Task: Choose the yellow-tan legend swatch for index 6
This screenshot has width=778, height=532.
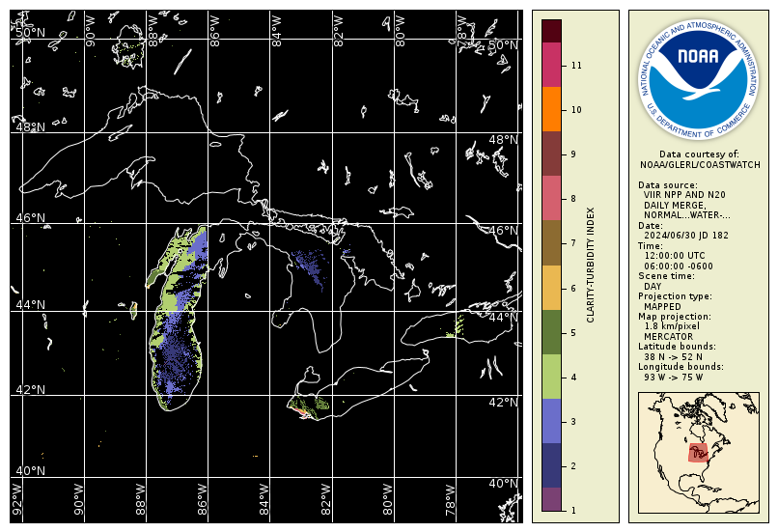Action: pos(551,288)
